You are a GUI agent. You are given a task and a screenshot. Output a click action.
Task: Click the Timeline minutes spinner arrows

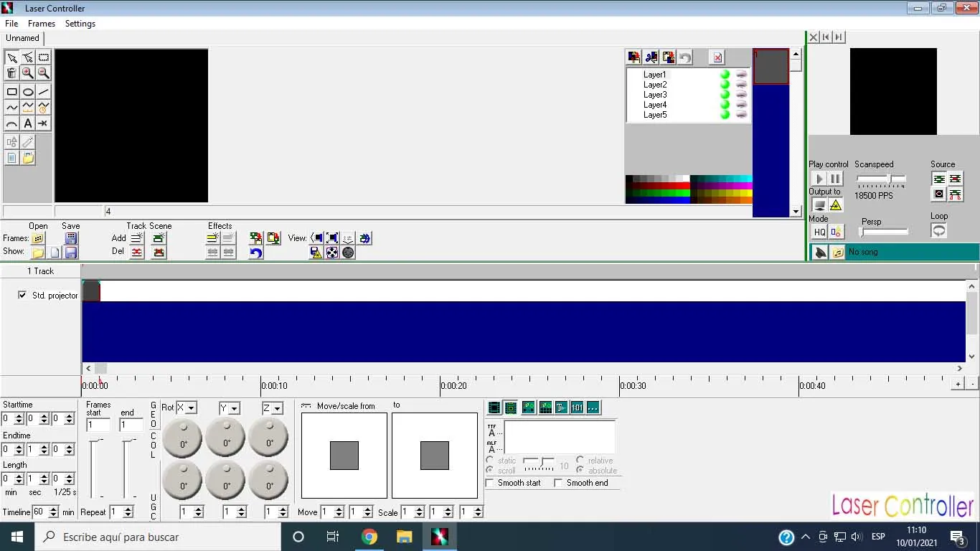pyautogui.click(x=53, y=512)
